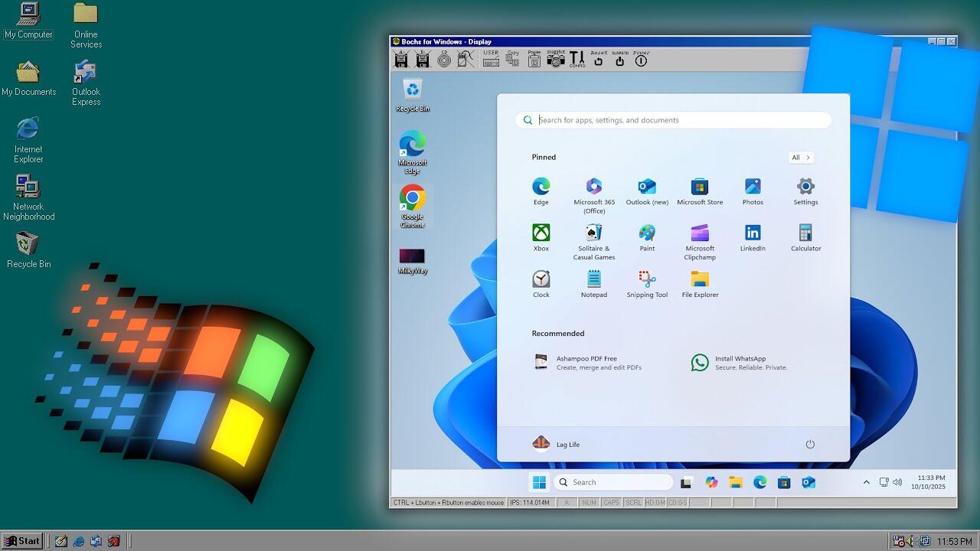Launch Snipping Tool from Start menu
Viewport: 980px width, 551px height.
click(x=647, y=284)
